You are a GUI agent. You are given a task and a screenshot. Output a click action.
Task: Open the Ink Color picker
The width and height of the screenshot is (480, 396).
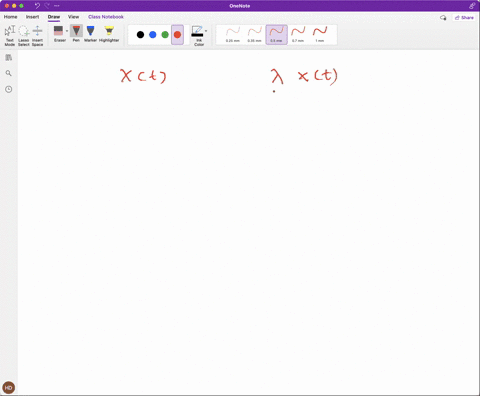coord(197,35)
